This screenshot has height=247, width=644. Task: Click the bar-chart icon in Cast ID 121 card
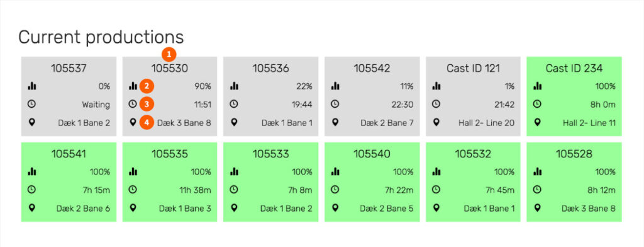coord(436,86)
